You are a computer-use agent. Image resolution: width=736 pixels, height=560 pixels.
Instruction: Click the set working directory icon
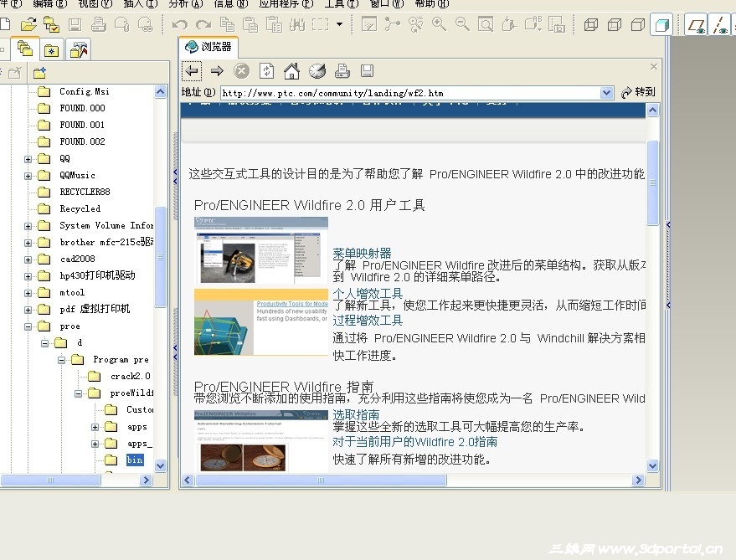pos(52,24)
